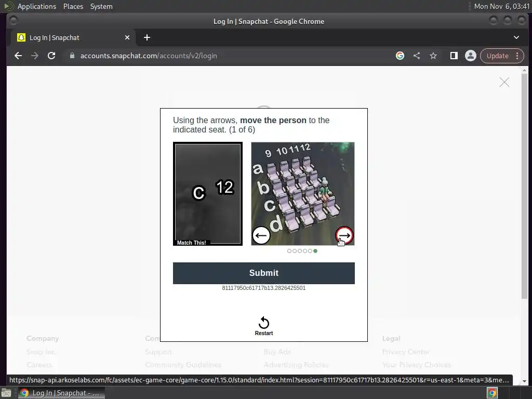Click the show desktop taskbar icon

(6, 393)
